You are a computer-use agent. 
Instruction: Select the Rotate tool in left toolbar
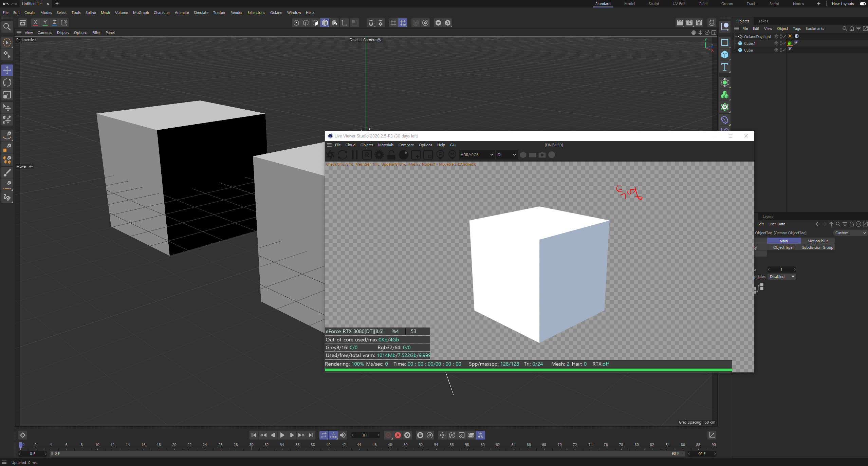(7, 82)
